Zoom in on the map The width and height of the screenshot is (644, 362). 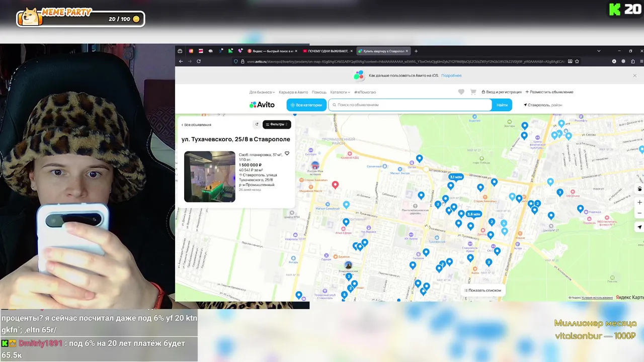pos(639,202)
